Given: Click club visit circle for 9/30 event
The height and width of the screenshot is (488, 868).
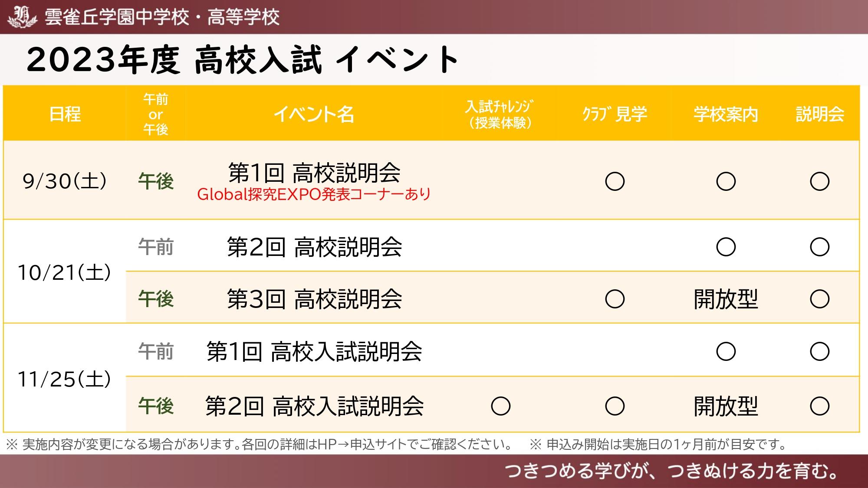Looking at the screenshot, I should click(615, 181).
